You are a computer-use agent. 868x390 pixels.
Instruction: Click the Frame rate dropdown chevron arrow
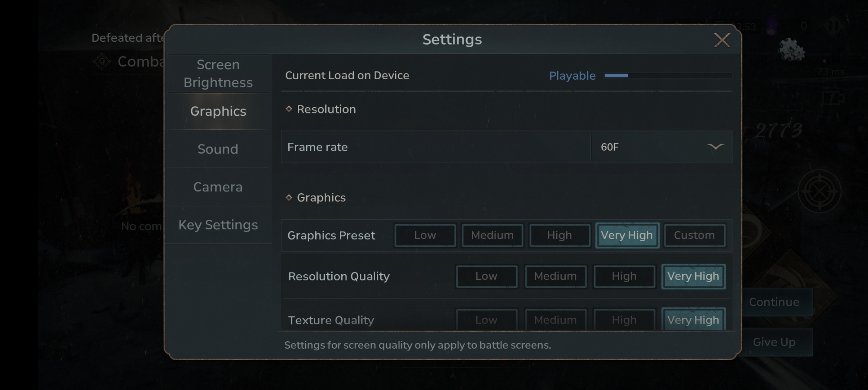[715, 147]
